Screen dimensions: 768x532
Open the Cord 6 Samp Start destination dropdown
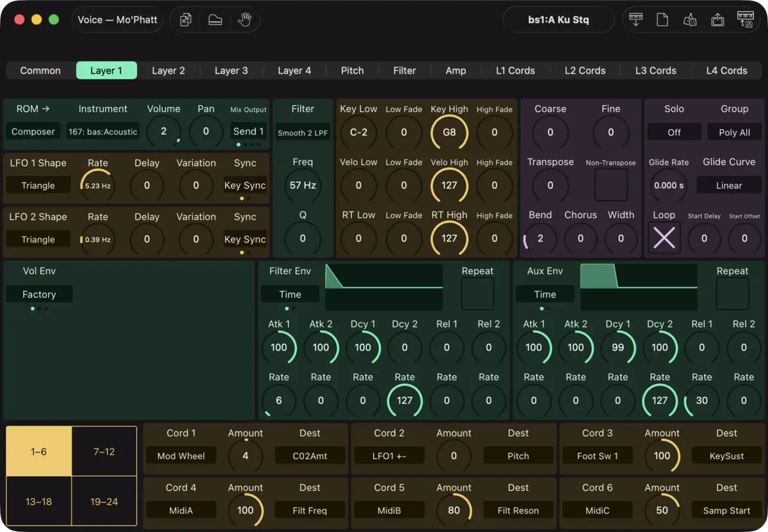pyautogui.click(x=726, y=510)
